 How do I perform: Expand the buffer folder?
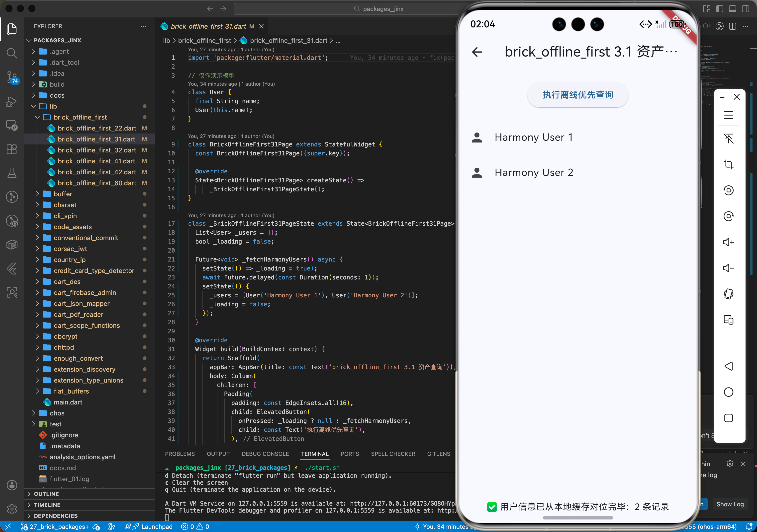(63, 194)
